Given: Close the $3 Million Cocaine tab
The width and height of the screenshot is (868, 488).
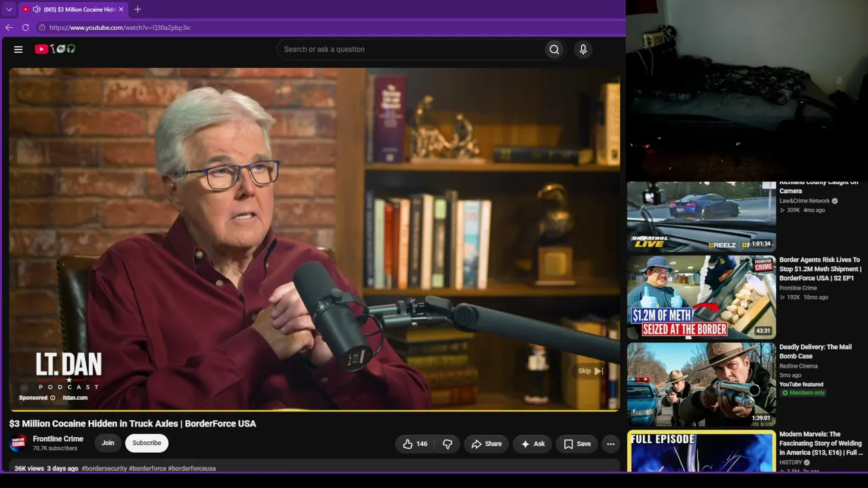Looking at the screenshot, I should pos(121,9).
